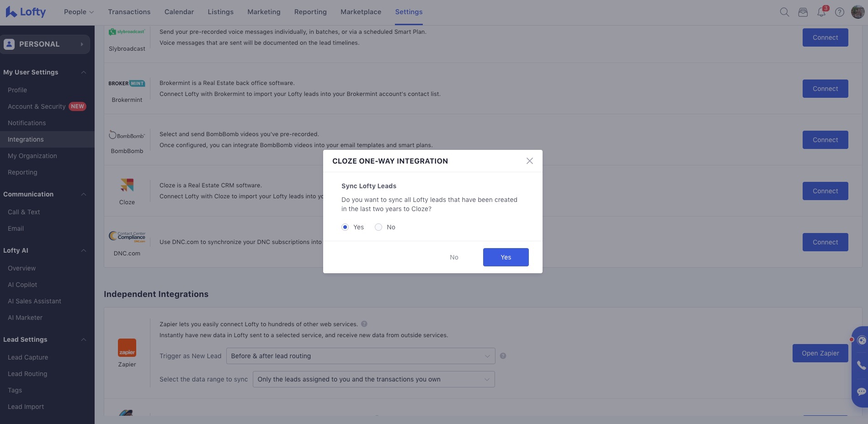Collapse the My User Settings section

tap(84, 72)
